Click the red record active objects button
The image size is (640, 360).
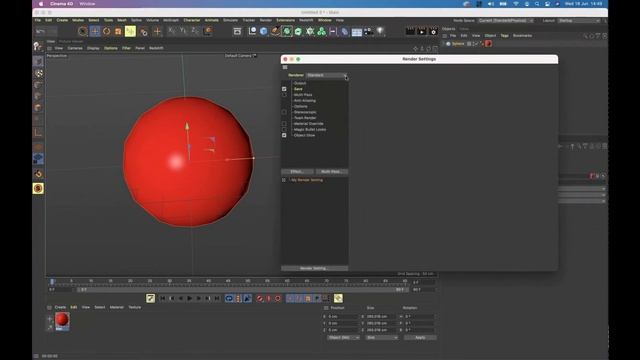pos(260,298)
